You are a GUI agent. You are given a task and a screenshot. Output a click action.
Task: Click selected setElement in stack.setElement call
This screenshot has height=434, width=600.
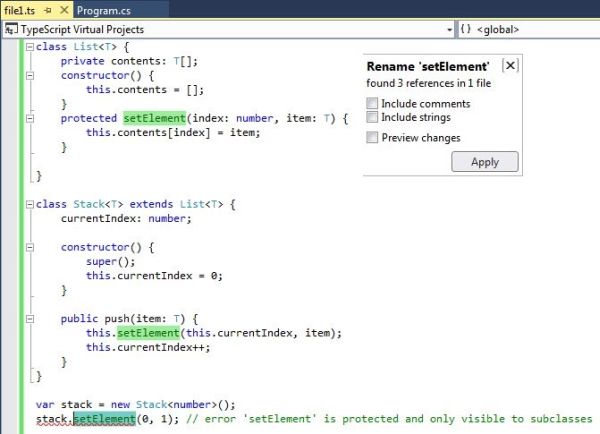click(104, 419)
